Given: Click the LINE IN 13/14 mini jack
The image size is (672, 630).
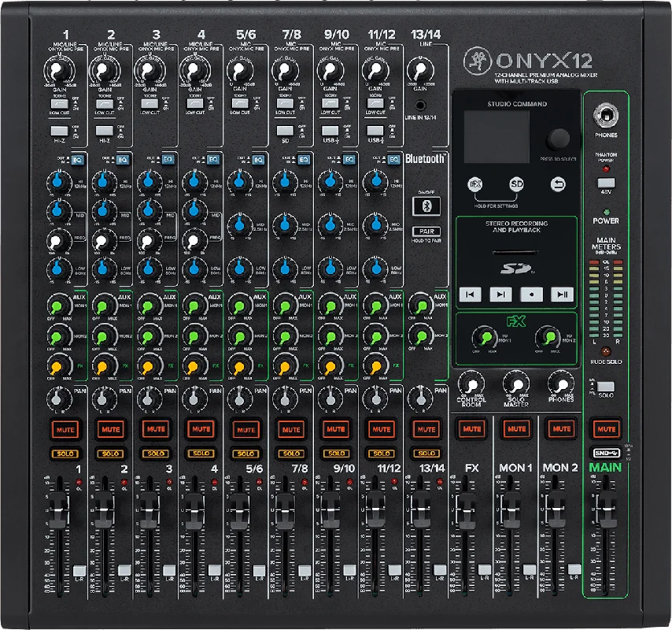Looking at the screenshot, I should tap(420, 105).
